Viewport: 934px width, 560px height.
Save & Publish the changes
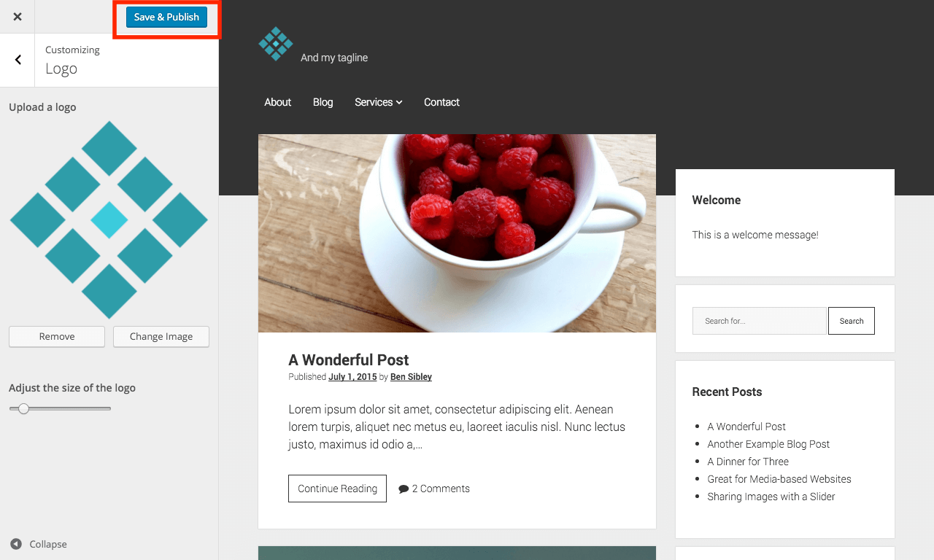(166, 17)
